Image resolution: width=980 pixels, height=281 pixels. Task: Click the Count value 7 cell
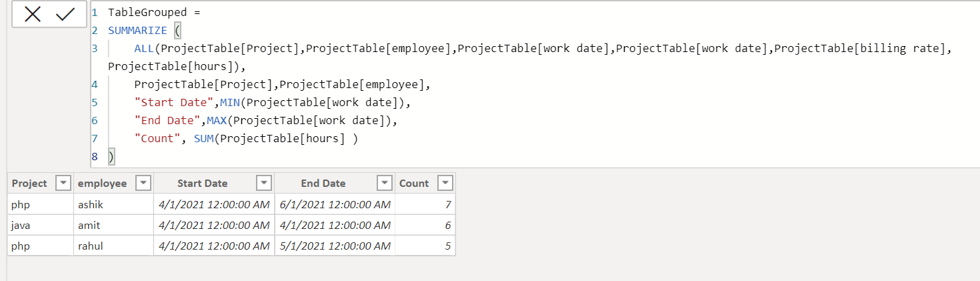(x=425, y=204)
